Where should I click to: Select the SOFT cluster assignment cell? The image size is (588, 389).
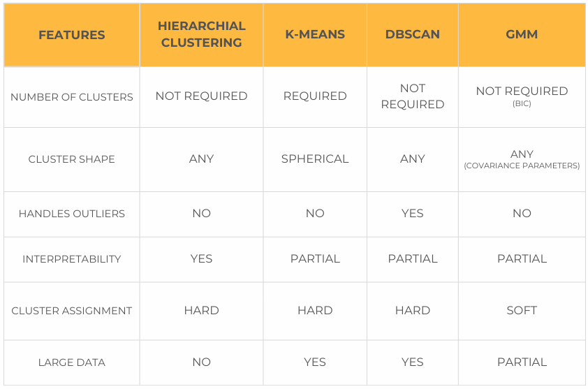(522, 311)
